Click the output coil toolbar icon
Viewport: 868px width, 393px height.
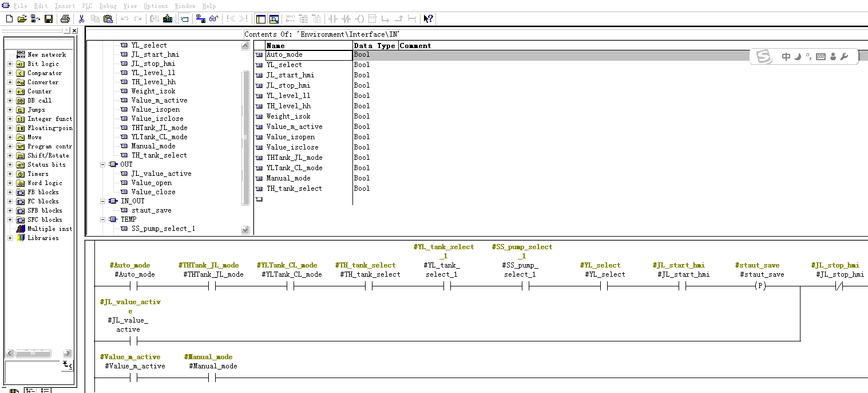coord(359,19)
